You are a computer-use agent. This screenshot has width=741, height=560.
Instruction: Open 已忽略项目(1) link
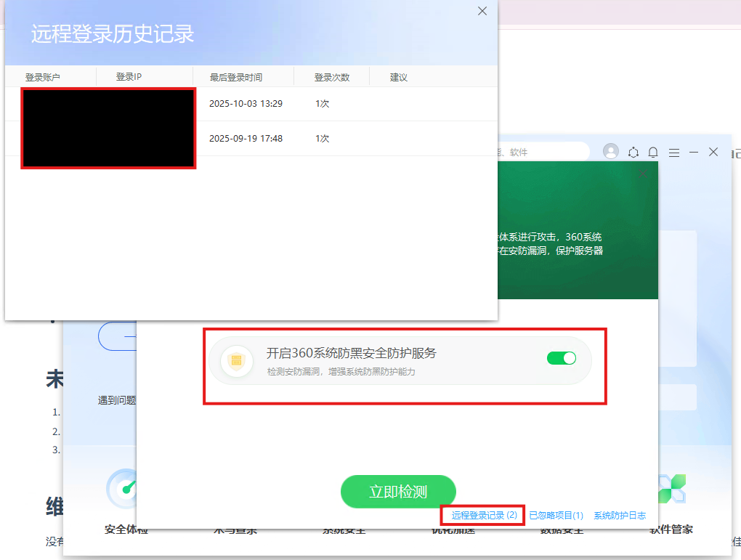point(556,516)
